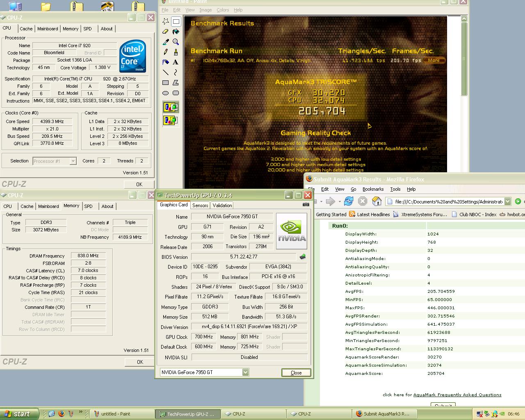
Task: Open the Image menu in Paint
Action: pyautogui.click(x=205, y=10)
